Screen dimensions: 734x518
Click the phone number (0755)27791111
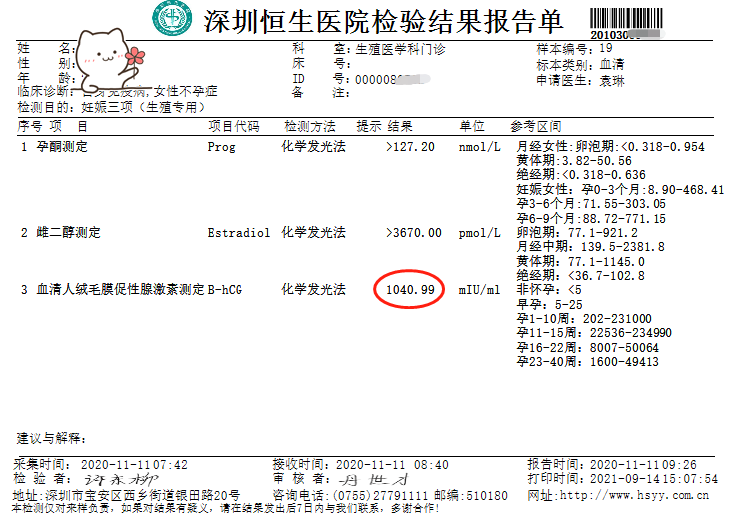[x=380, y=496]
